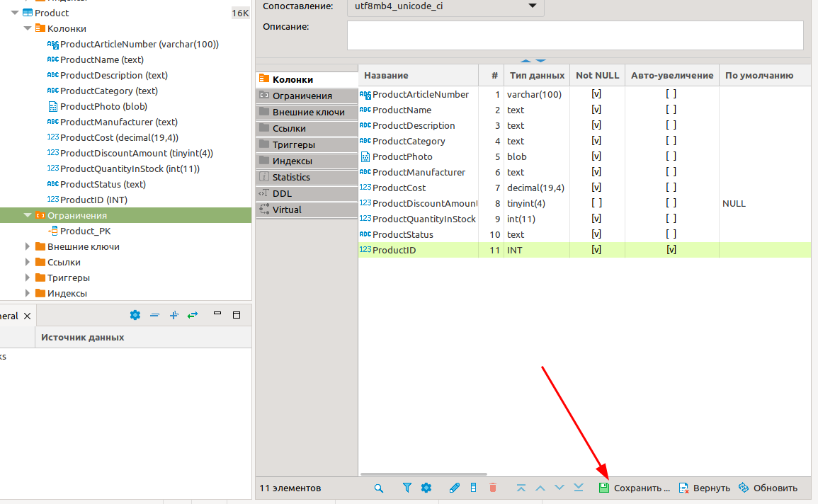Open the utf8mb4_unicode_ci collation dropdown
Viewport: 818px width, 504px height.
533,6
